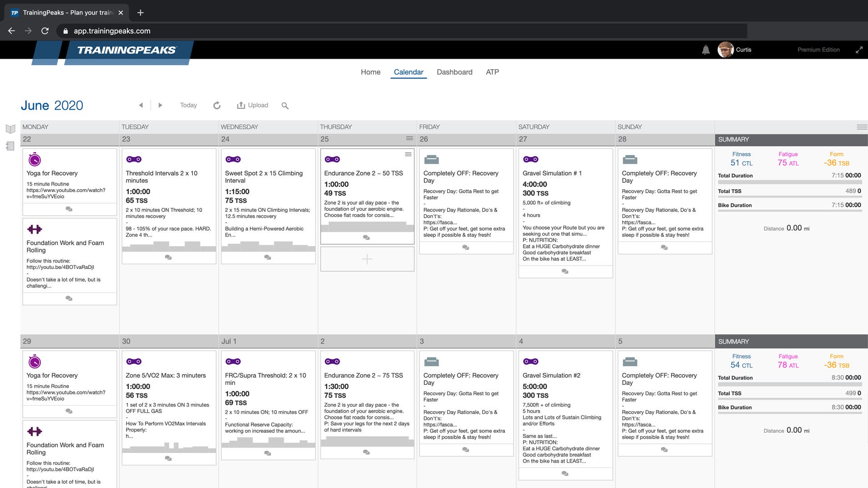Click Fitness 51 CTL in first summary
This screenshot has height=488, width=868.
tap(742, 159)
